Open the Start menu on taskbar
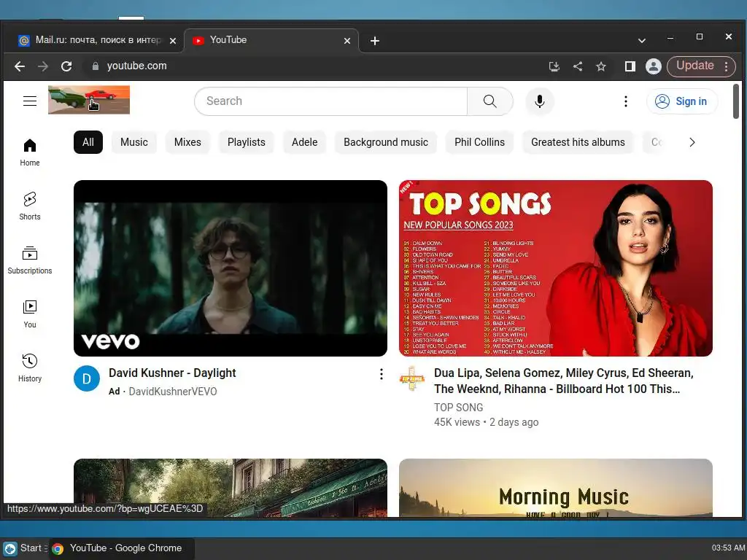 point(24,548)
